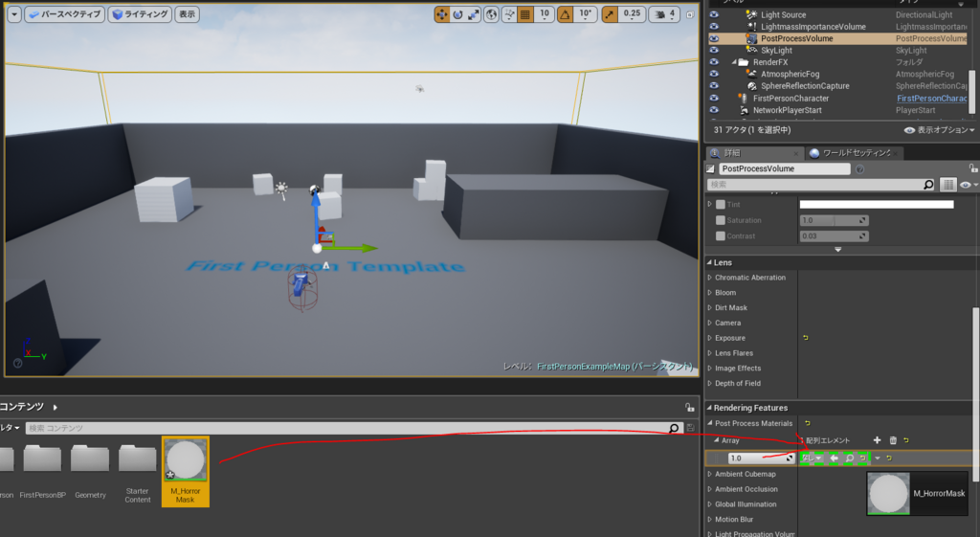Open the なし asset picker dropdown
Image resolution: width=980 pixels, height=537 pixels.
click(812, 459)
